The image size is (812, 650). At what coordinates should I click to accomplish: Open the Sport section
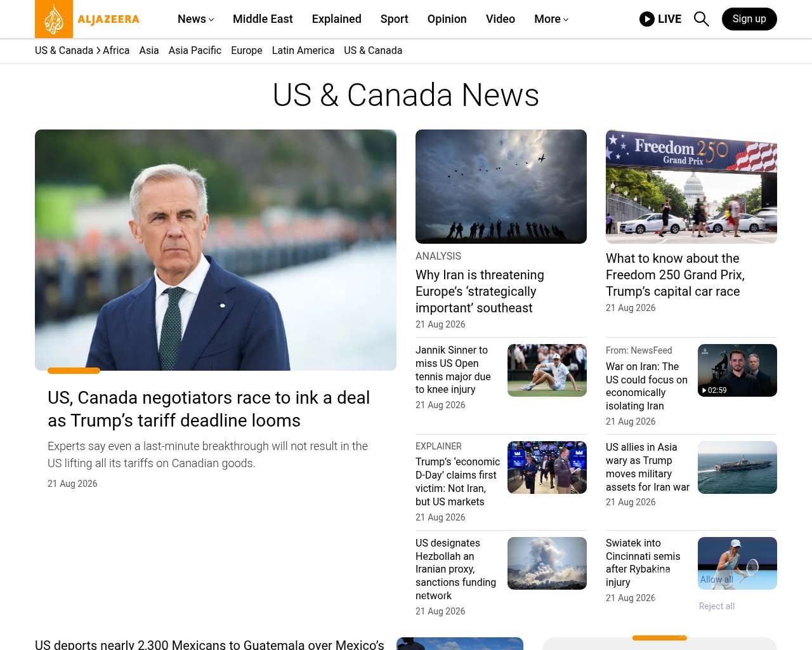click(x=395, y=19)
